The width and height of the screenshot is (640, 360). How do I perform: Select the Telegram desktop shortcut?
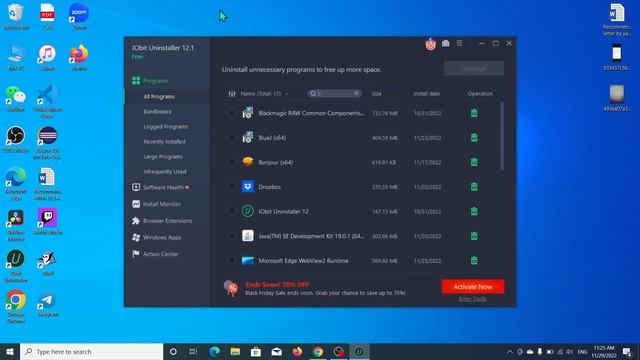coord(47,304)
